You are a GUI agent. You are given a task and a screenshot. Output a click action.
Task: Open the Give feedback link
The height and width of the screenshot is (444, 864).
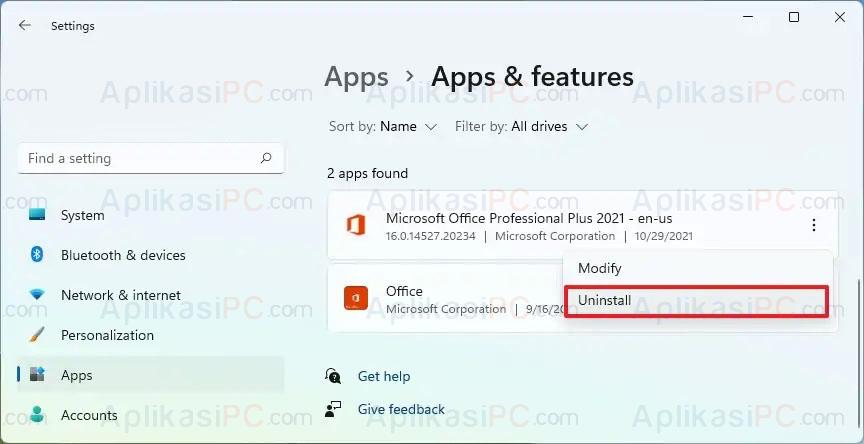click(x=401, y=409)
